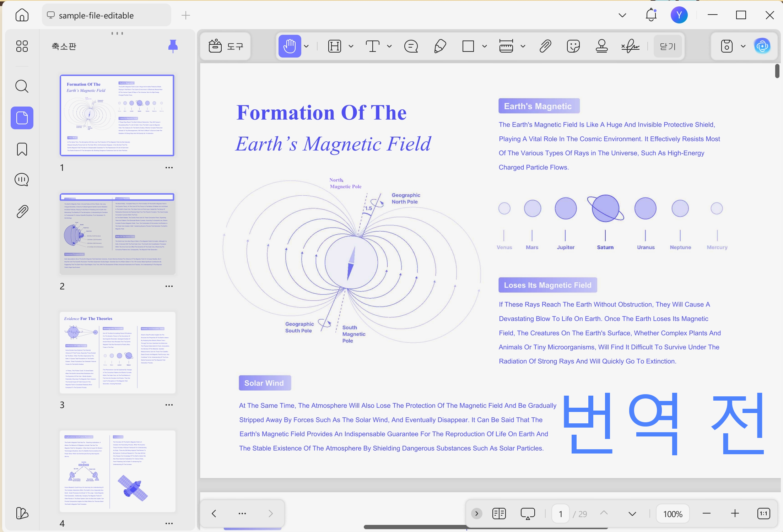
Task: Start the slideshow presentation mode icon
Action: click(x=528, y=514)
